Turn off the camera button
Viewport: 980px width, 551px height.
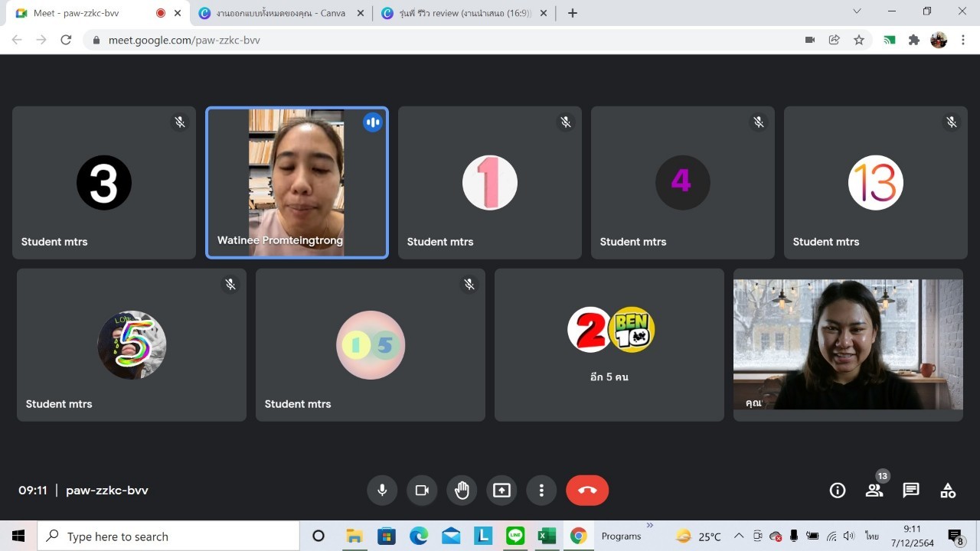pos(422,491)
